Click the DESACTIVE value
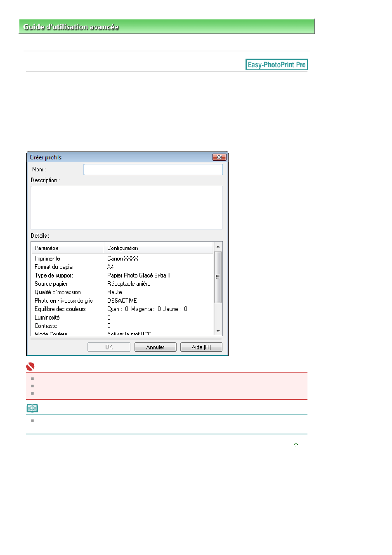This screenshot has width=392, height=555. pyautogui.click(x=122, y=301)
